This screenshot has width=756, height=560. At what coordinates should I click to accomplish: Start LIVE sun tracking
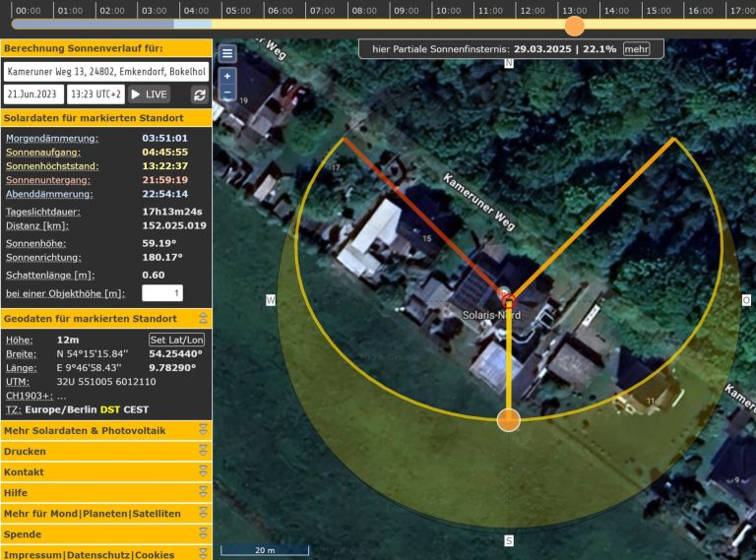click(150, 94)
